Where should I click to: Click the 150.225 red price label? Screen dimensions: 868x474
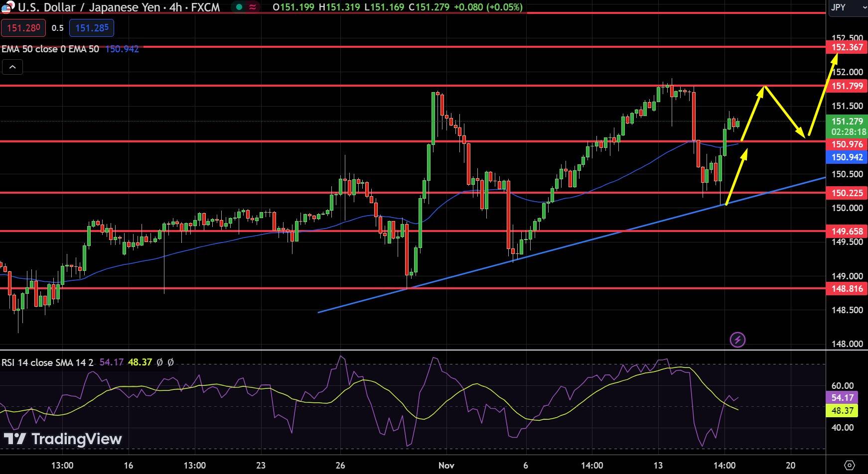(847, 193)
